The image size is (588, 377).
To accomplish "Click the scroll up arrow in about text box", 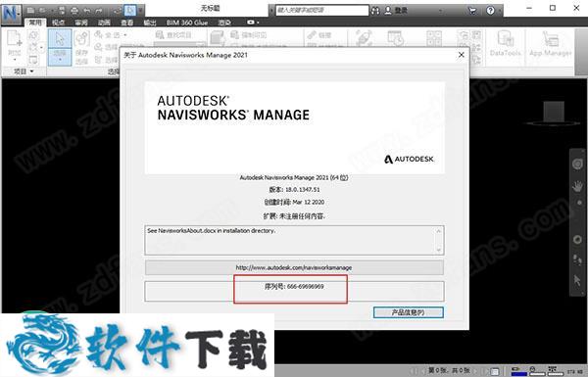I will tap(438, 231).
